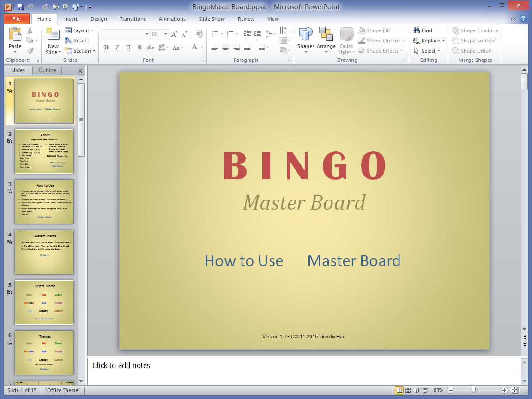The height and width of the screenshot is (399, 532).
Task: Click the Decrease Font Size icon
Action: coord(184,34)
